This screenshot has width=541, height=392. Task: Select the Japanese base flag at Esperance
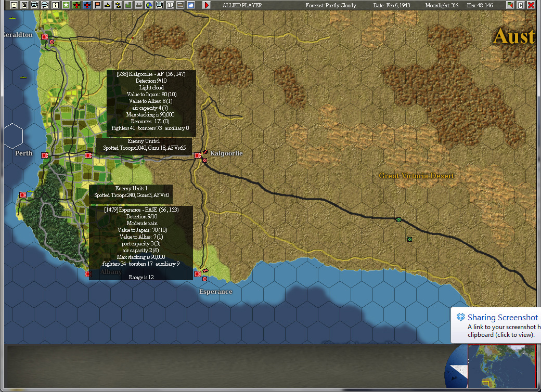[197, 274]
